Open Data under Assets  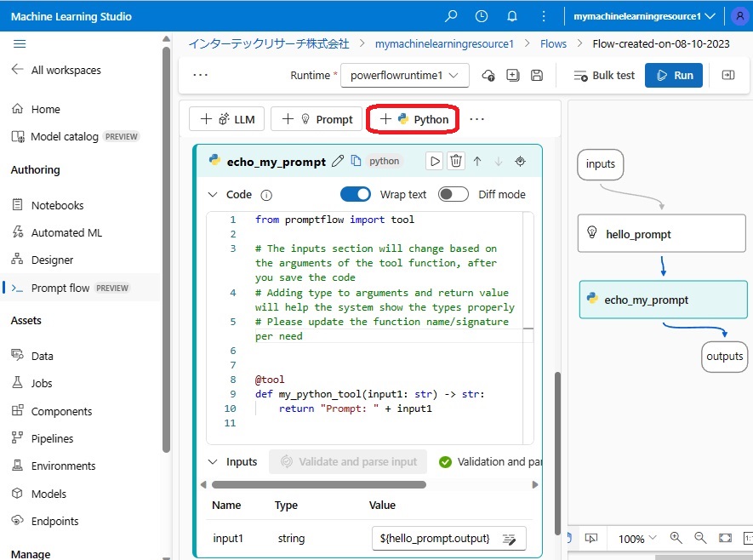(42, 357)
